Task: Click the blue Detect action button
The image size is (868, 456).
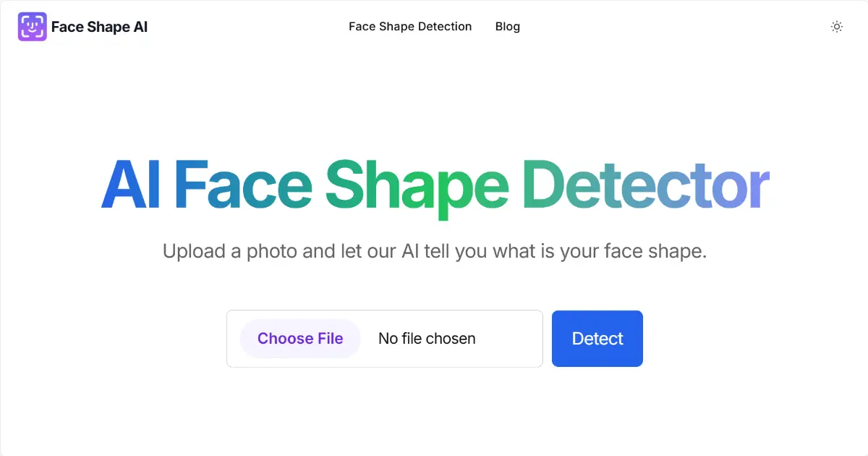Action: pos(597,338)
